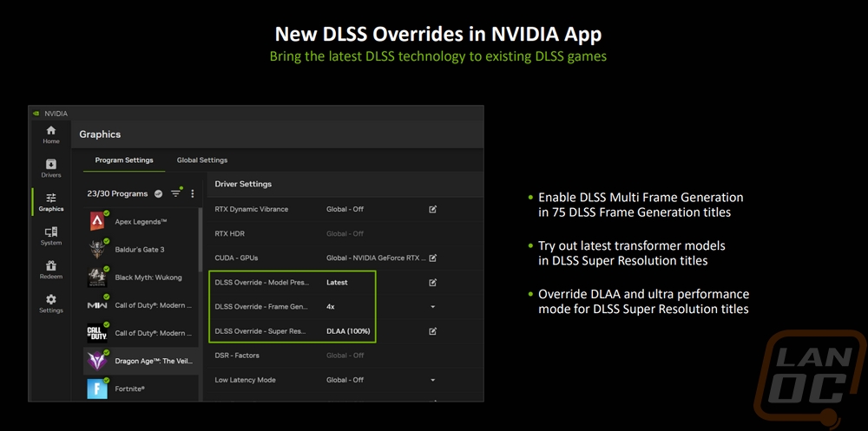Open the Drivers section in the sidebar
868x431 pixels.
click(51, 168)
